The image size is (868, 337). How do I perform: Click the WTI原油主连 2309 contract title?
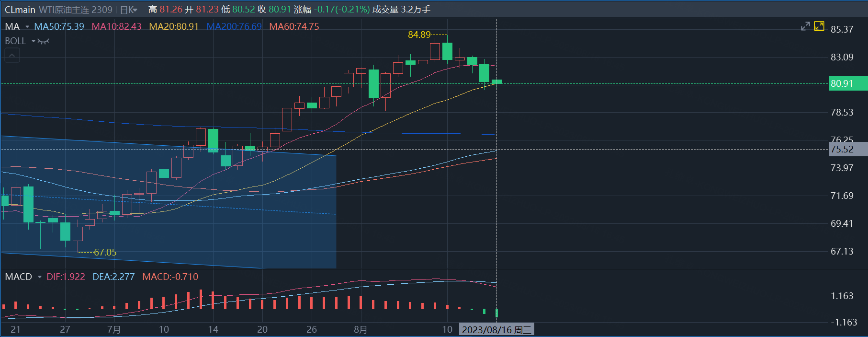click(76, 10)
